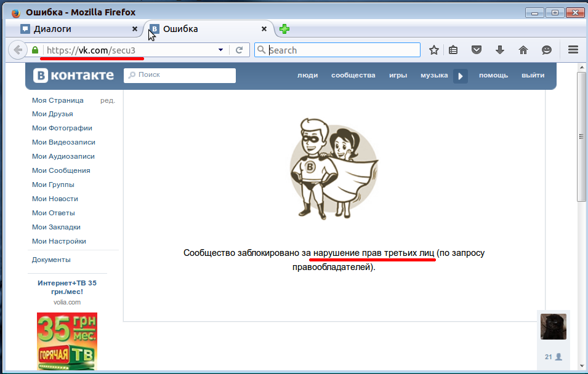Open Мои Настройки in sidebar
Image resolution: width=588 pixels, height=374 pixels.
click(x=59, y=241)
